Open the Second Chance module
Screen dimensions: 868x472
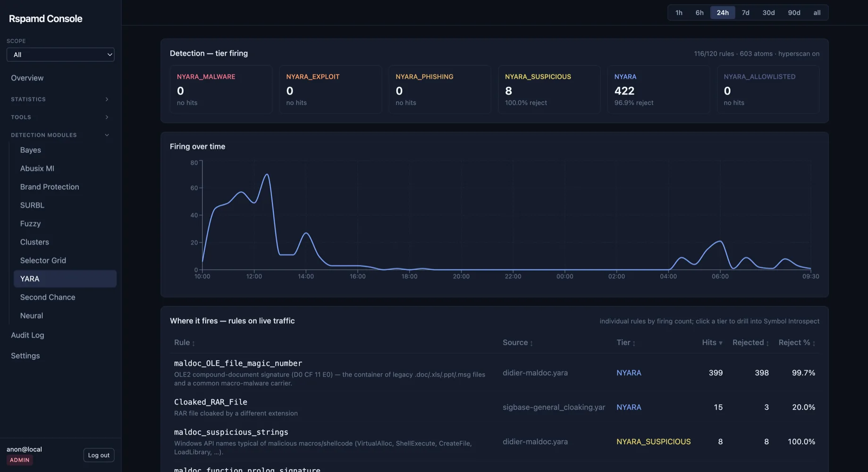pyautogui.click(x=65, y=297)
